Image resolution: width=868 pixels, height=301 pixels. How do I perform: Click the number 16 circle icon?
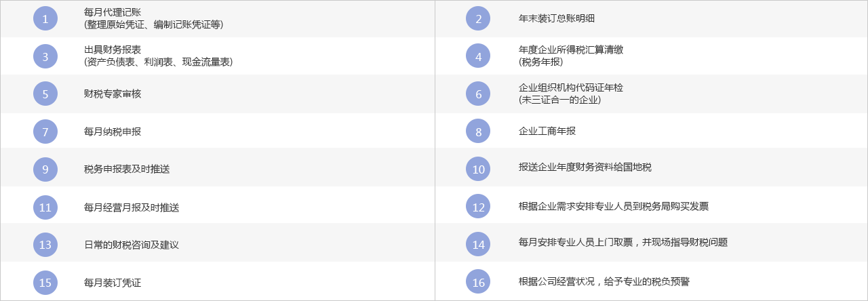pyautogui.click(x=478, y=282)
